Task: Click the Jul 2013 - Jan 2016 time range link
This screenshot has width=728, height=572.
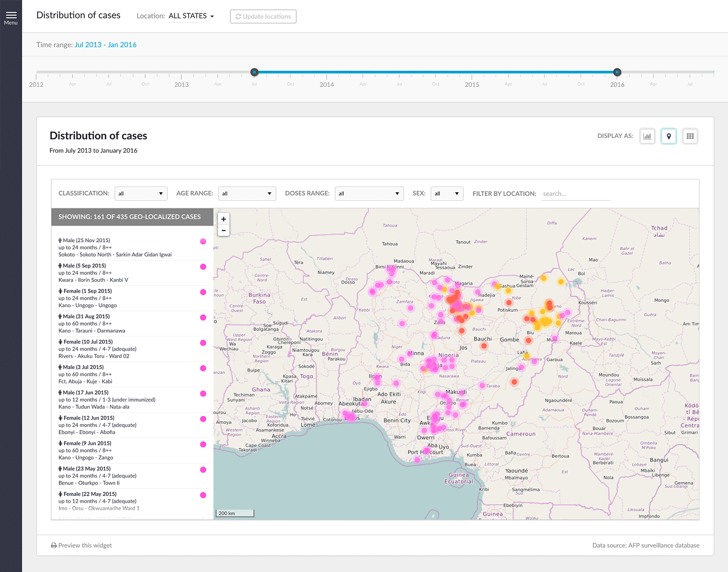Action: click(x=106, y=45)
